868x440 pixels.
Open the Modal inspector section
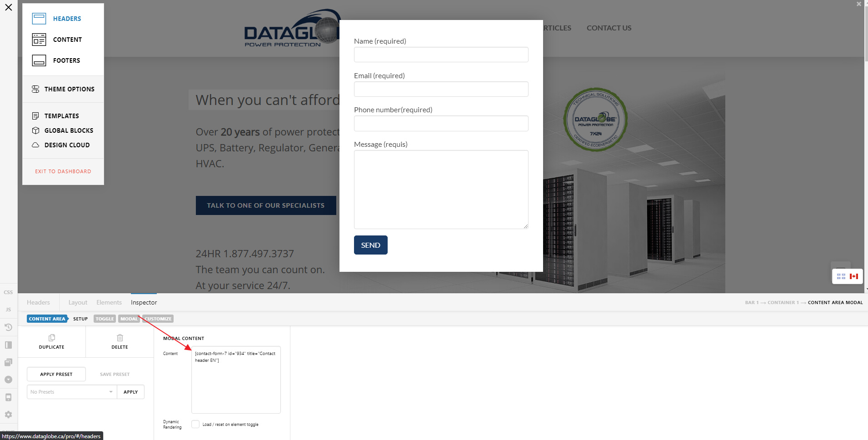(129, 319)
